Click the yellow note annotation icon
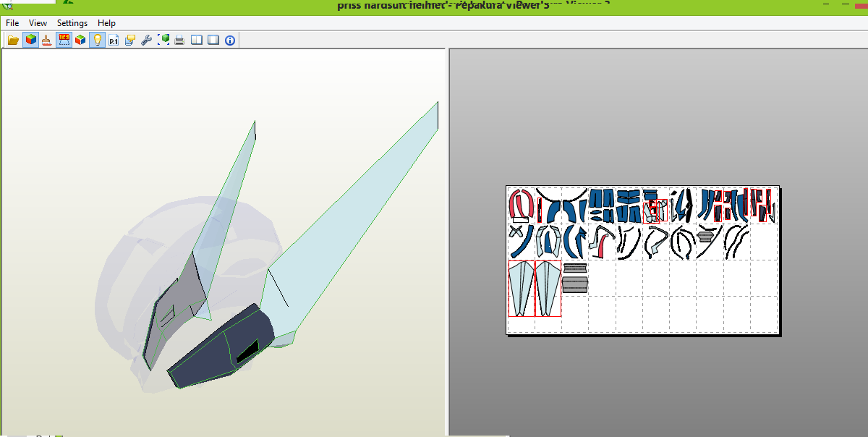This screenshot has height=437, width=868. point(130,41)
